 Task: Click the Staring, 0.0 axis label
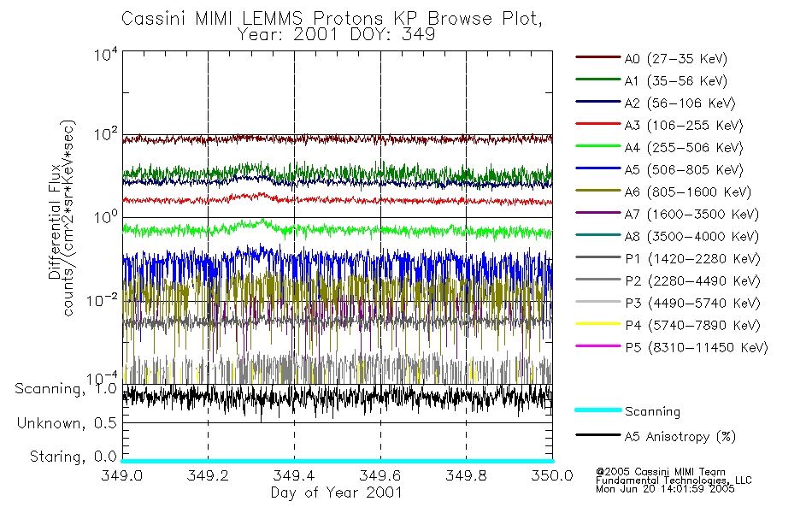tap(73, 457)
